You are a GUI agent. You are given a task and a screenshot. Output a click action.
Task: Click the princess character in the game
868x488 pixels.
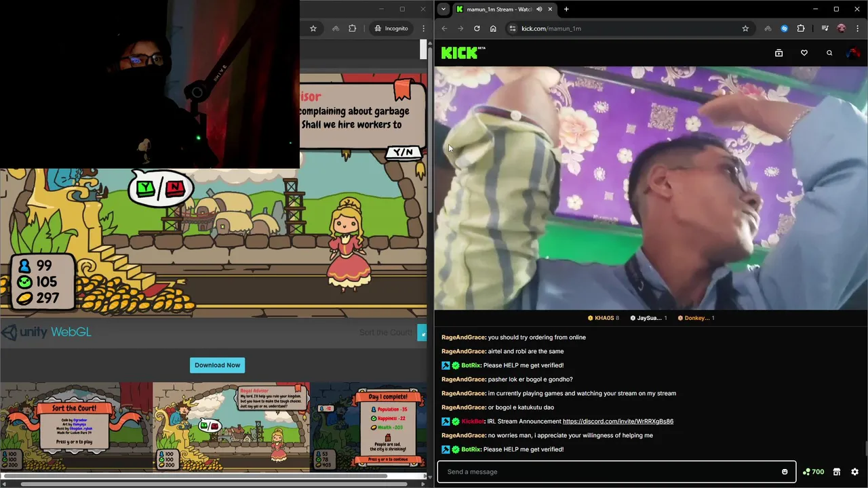(349, 243)
